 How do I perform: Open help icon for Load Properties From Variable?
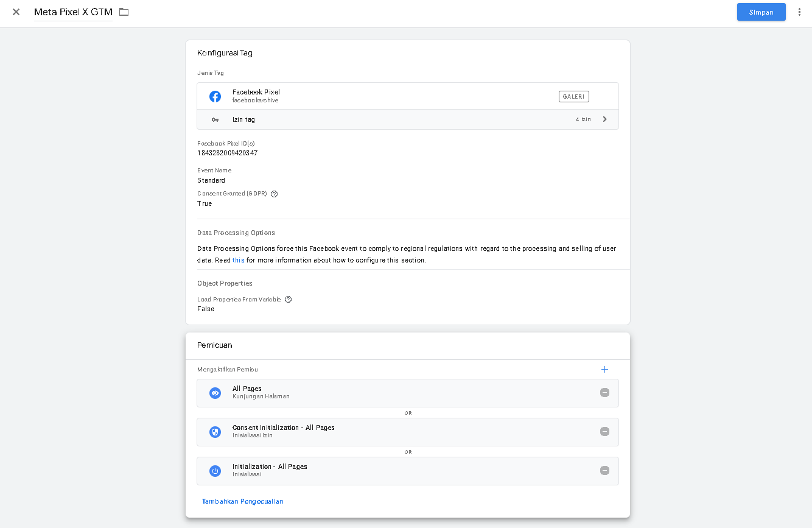click(289, 300)
